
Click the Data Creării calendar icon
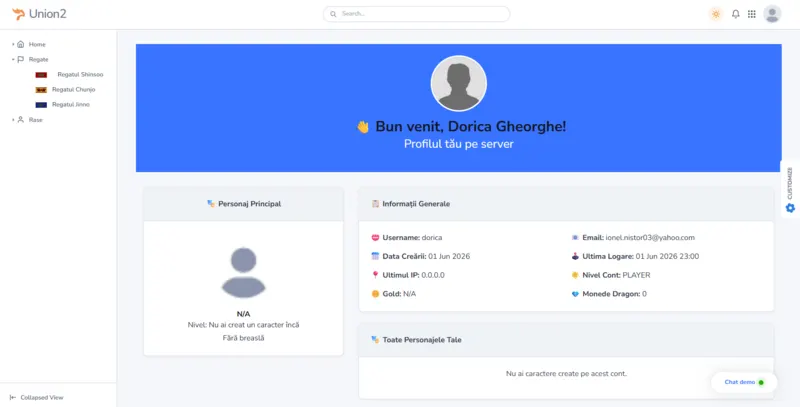pyautogui.click(x=376, y=256)
